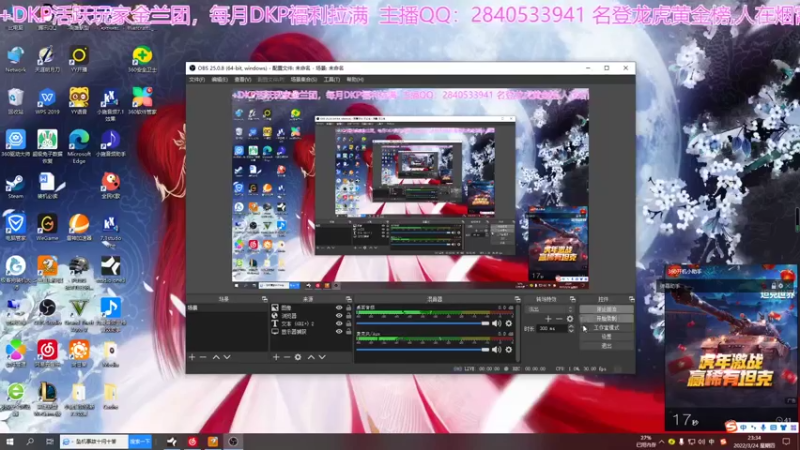
Task: Add a new source with plus icon
Action: tap(276, 357)
